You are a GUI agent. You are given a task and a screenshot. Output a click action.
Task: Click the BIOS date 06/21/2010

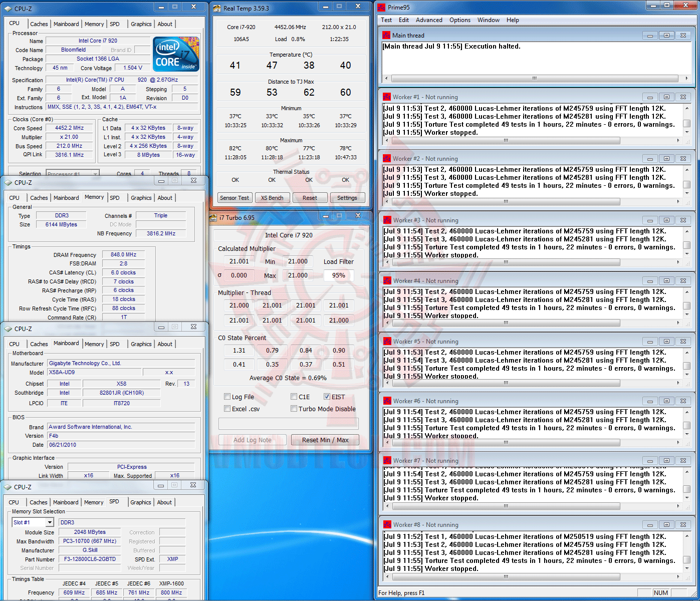click(121, 445)
